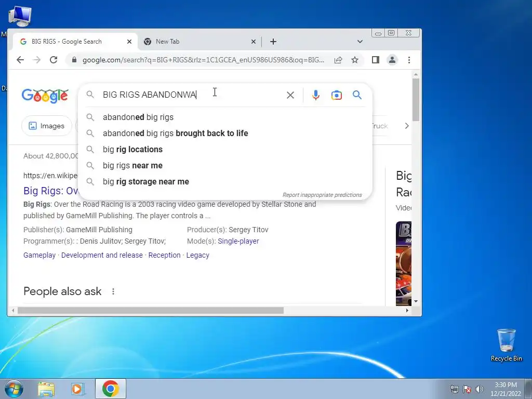The width and height of the screenshot is (532, 399).
Task: Bookmark this tab with star icon
Action: coord(355,60)
